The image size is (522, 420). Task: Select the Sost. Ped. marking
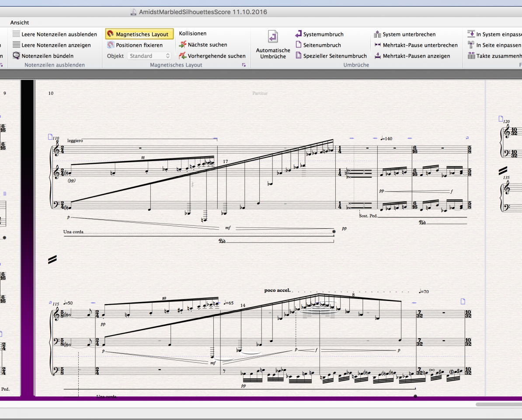click(x=368, y=216)
